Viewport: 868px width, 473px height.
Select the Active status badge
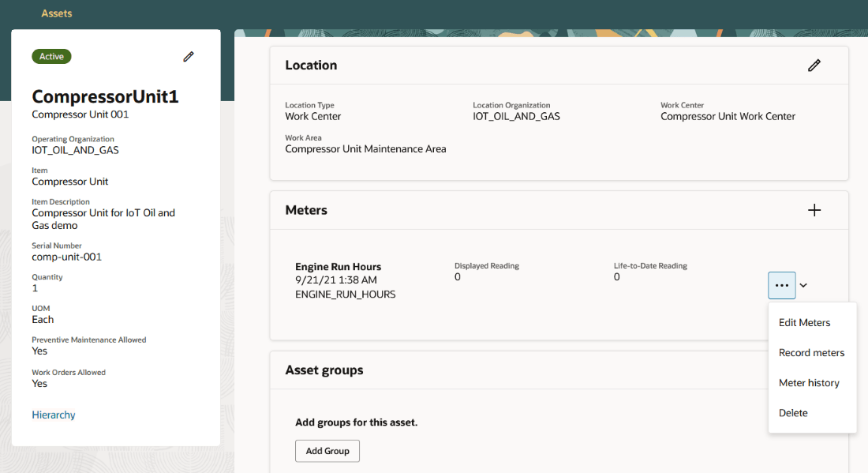[51, 56]
